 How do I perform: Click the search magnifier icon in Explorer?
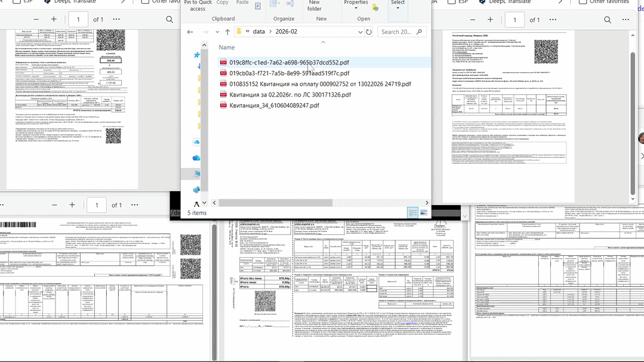[419, 32]
